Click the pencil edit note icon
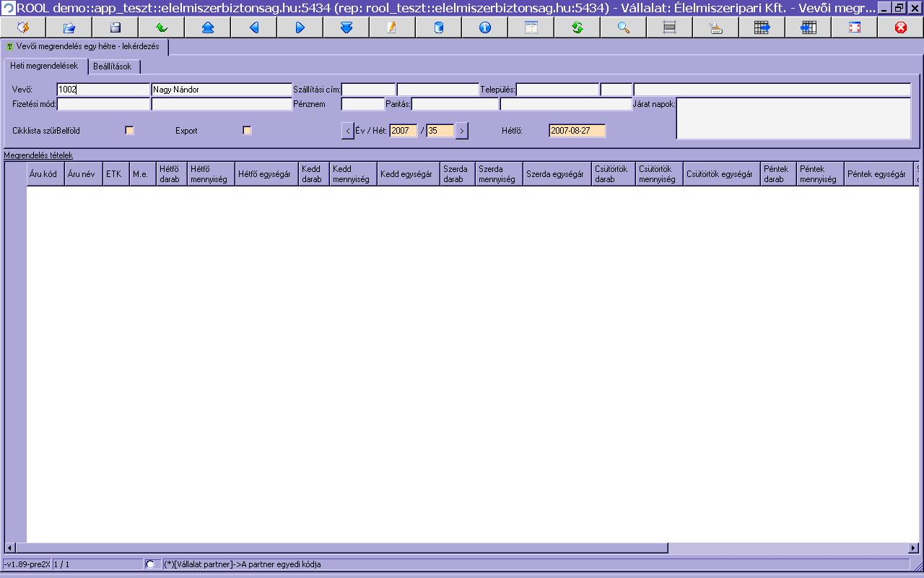The image size is (924, 578). tap(393, 27)
